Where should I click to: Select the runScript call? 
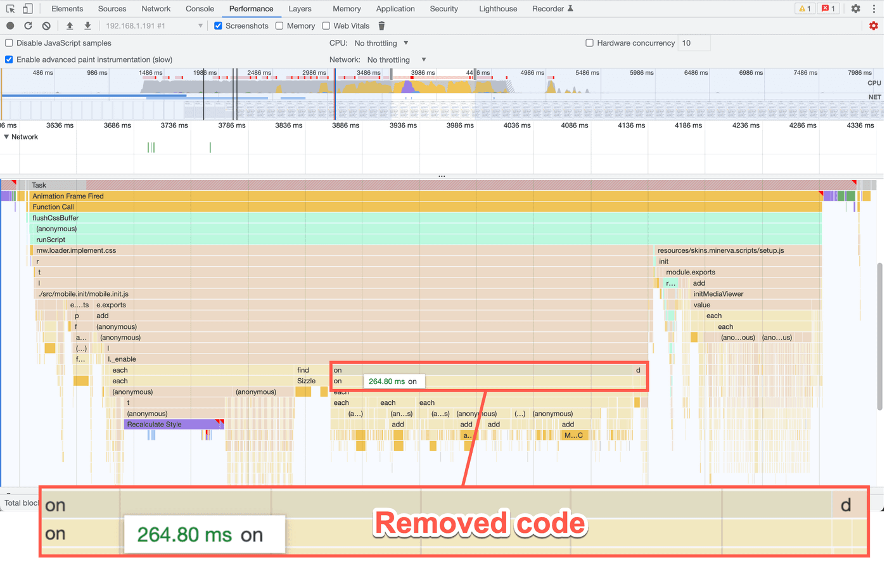(426, 240)
